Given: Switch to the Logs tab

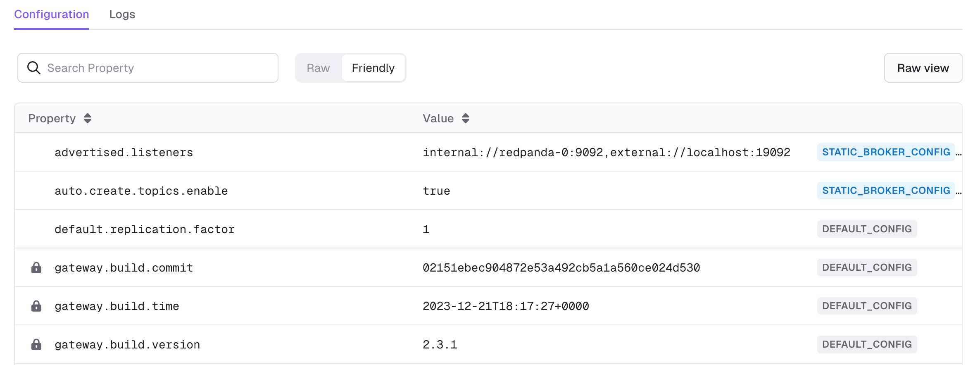Looking at the screenshot, I should point(122,14).
